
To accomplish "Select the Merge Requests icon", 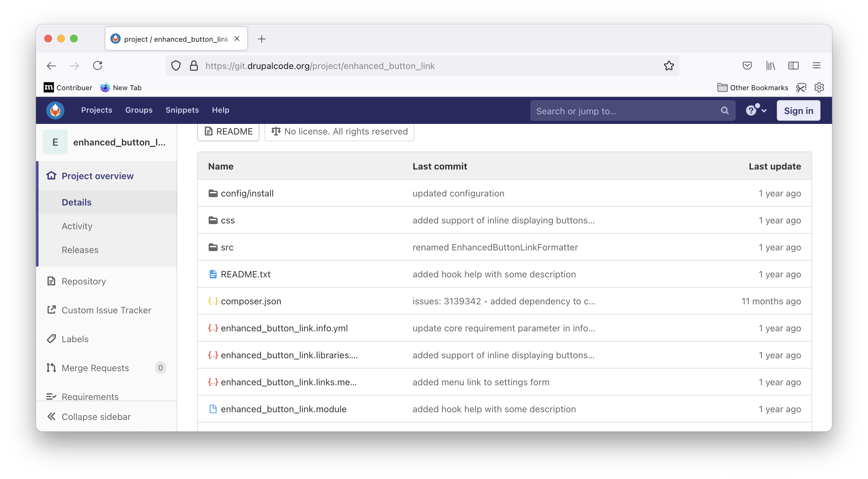I will tap(51, 367).
